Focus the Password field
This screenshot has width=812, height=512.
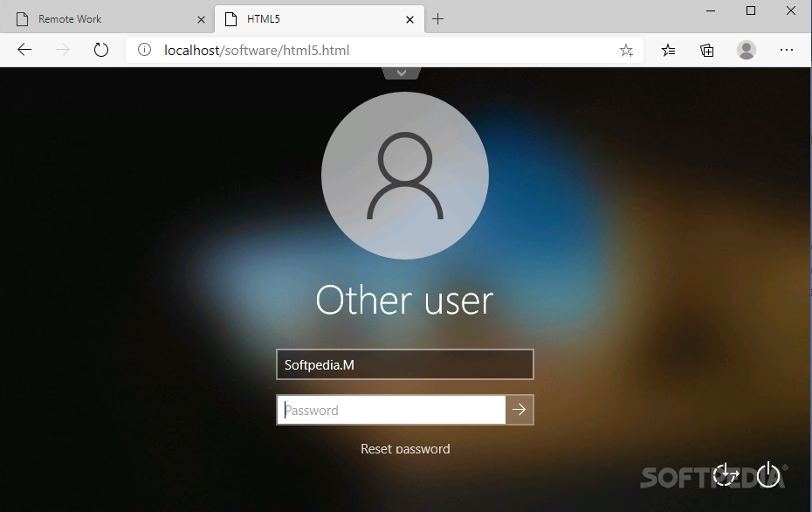click(391, 410)
